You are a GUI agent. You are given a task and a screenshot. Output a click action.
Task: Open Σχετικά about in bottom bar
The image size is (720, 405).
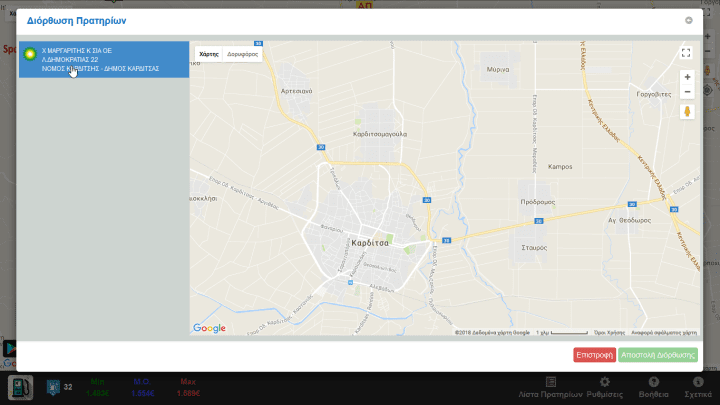point(698,388)
